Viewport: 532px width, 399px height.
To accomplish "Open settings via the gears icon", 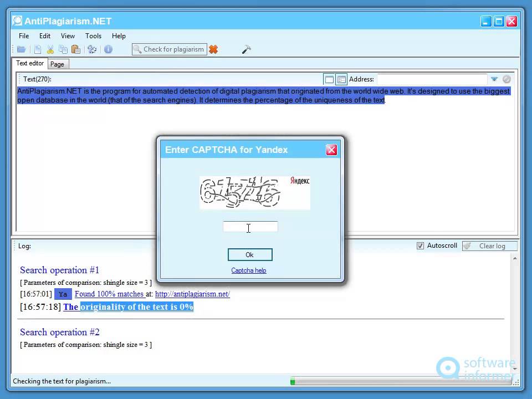I will (92, 49).
